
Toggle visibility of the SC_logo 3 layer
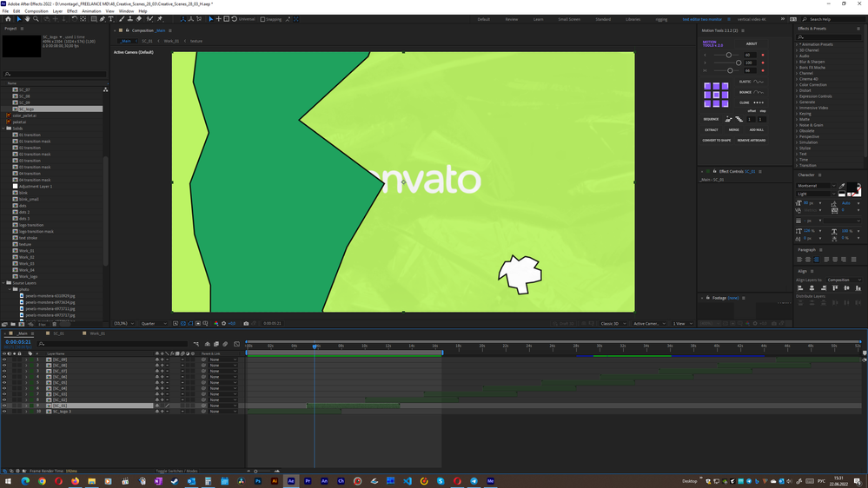point(4,411)
